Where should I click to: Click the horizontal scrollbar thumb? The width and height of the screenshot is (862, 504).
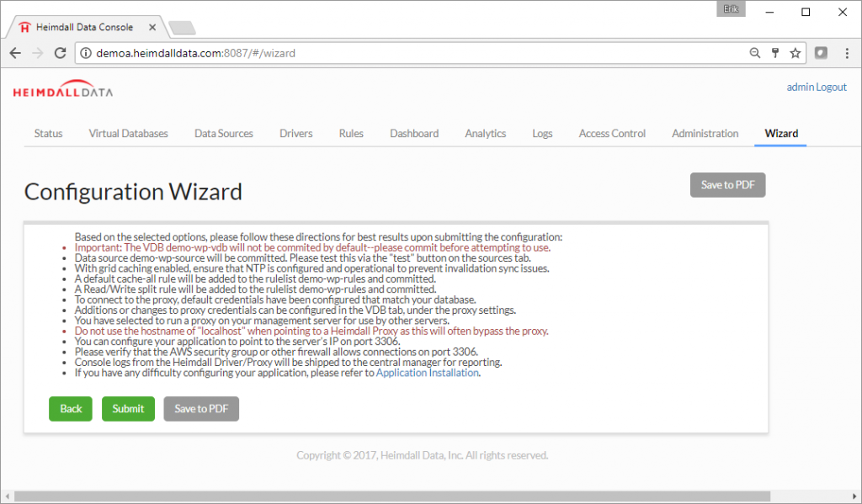tap(392, 497)
